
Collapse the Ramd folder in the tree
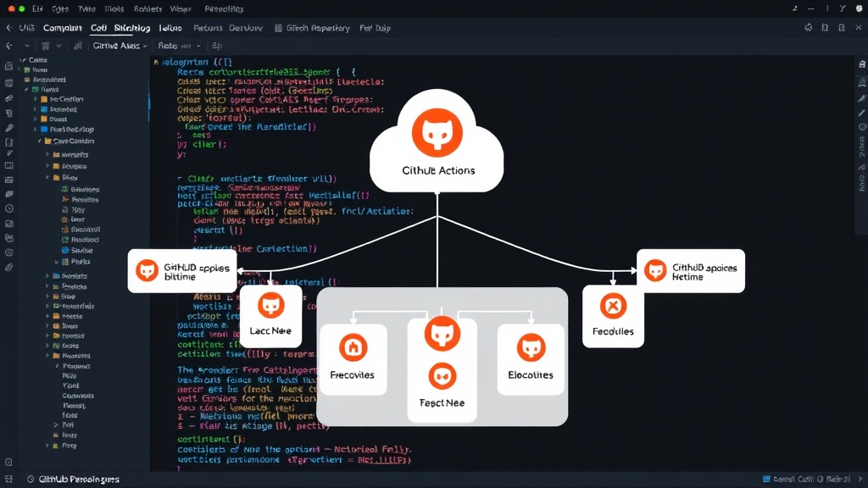tap(26, 89)
